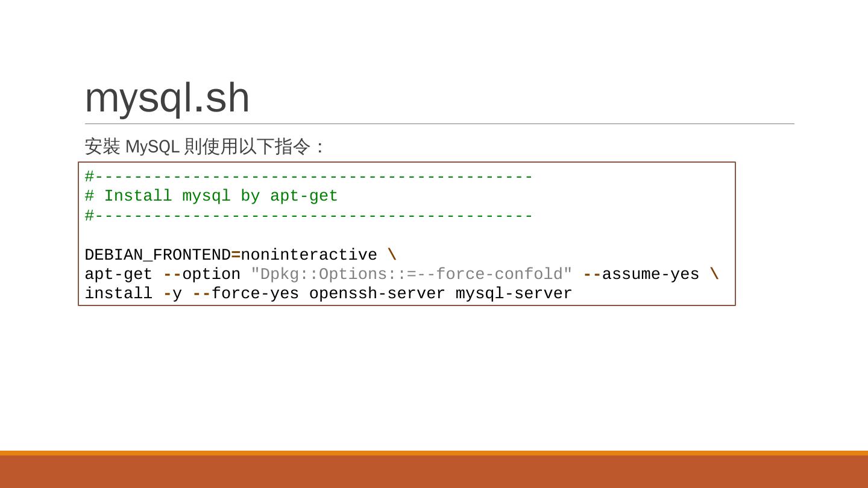Click apt-get at start of command line

(x=118, y=274)
